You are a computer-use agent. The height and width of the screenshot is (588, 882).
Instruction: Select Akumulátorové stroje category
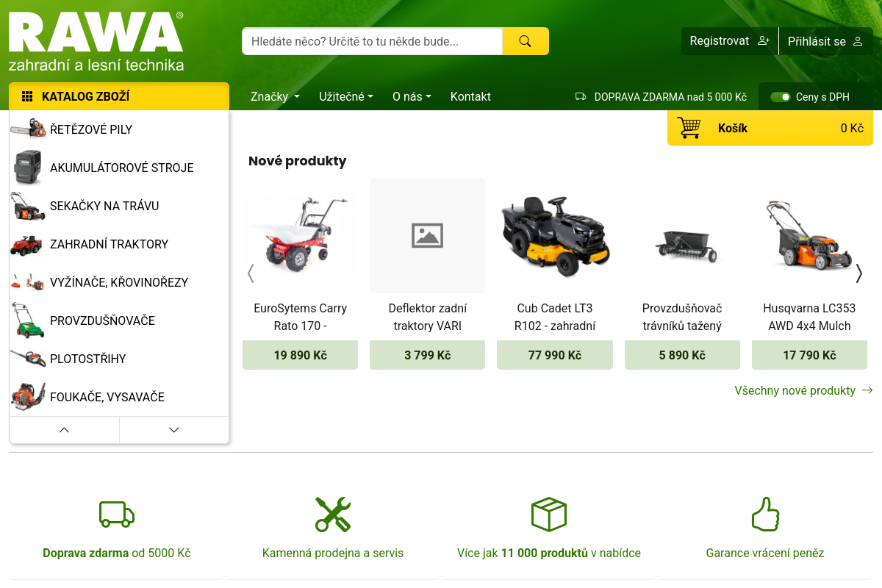point(119,168)
